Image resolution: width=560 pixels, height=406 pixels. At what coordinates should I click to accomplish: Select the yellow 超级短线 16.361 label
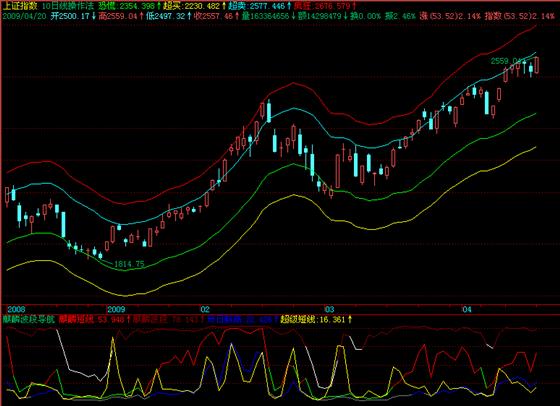click(313, 319)
